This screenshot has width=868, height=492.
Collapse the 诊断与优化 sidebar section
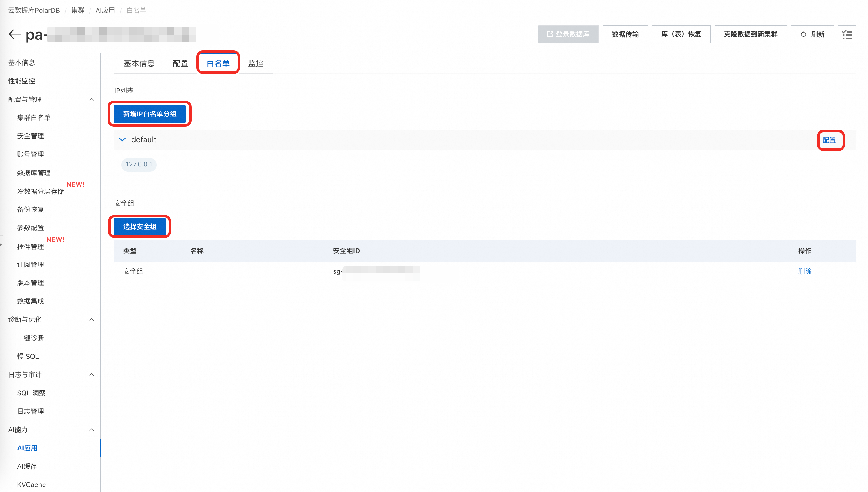[91, 319]
